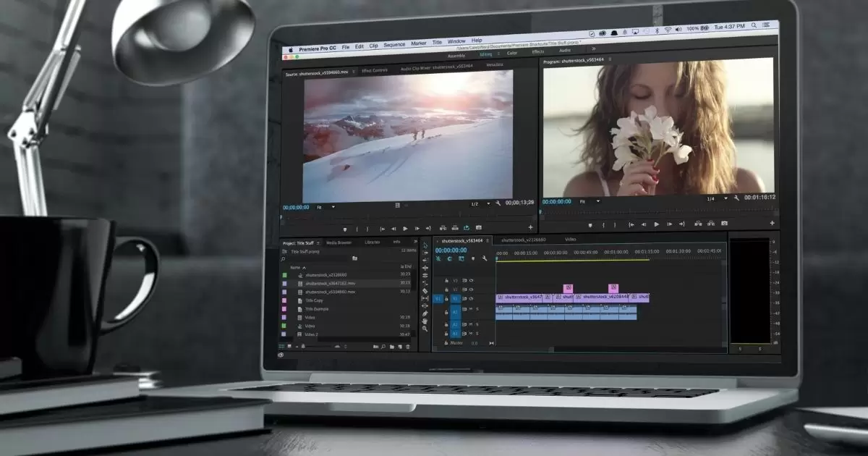Image resolution: width=868 pixels, height=456 pixels.
Task: Select the Razor tool in the tools panel
Action: [x=425, y=291]
